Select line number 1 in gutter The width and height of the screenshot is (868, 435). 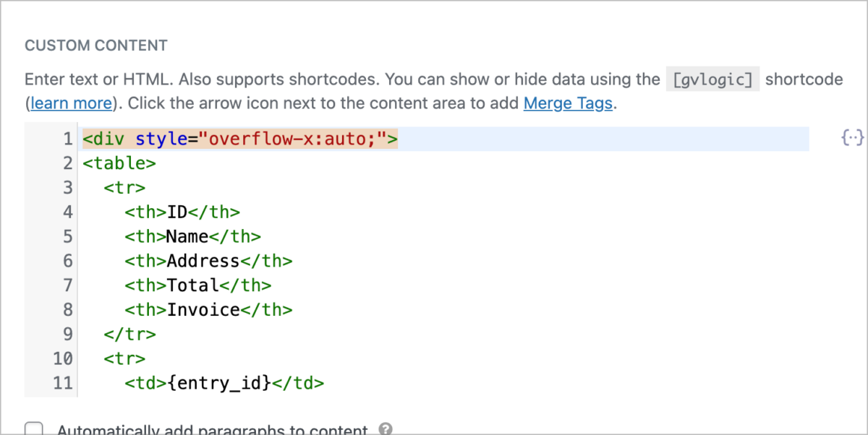(68, 139)
